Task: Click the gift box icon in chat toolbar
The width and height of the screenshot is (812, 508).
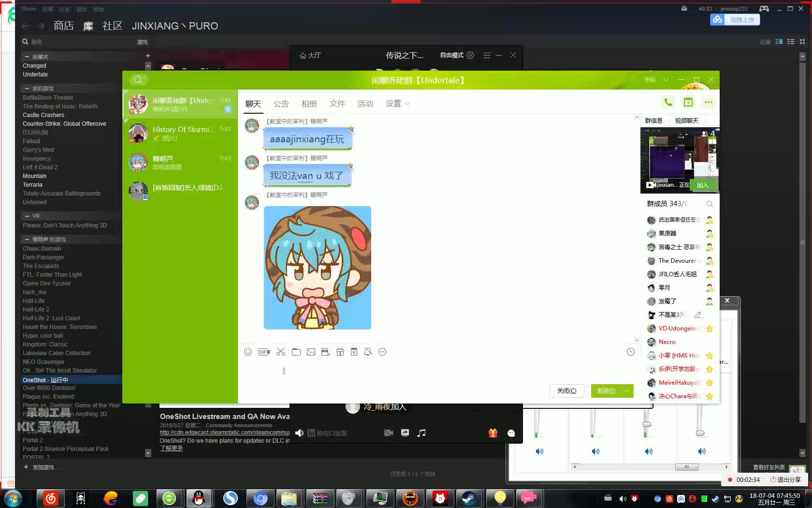Action: [340, 352]
